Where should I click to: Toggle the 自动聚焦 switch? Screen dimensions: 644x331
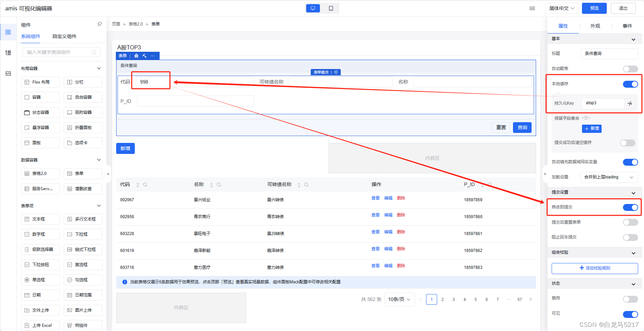pos(630,69)
